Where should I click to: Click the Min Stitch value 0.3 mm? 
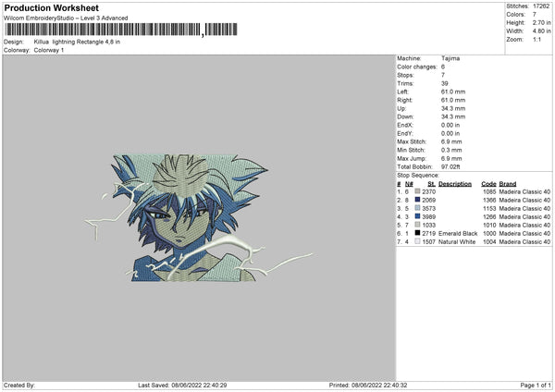pyautogui.click(x=451, y=150)
